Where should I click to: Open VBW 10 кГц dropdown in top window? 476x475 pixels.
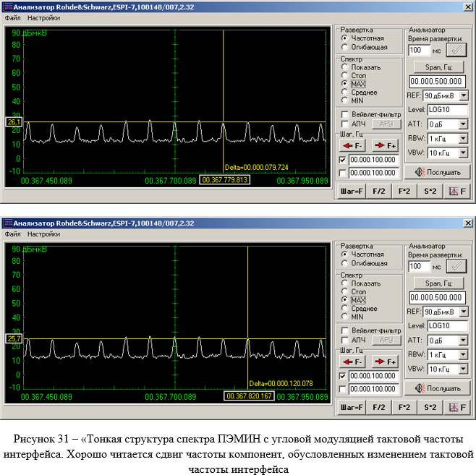pos(463,153)
